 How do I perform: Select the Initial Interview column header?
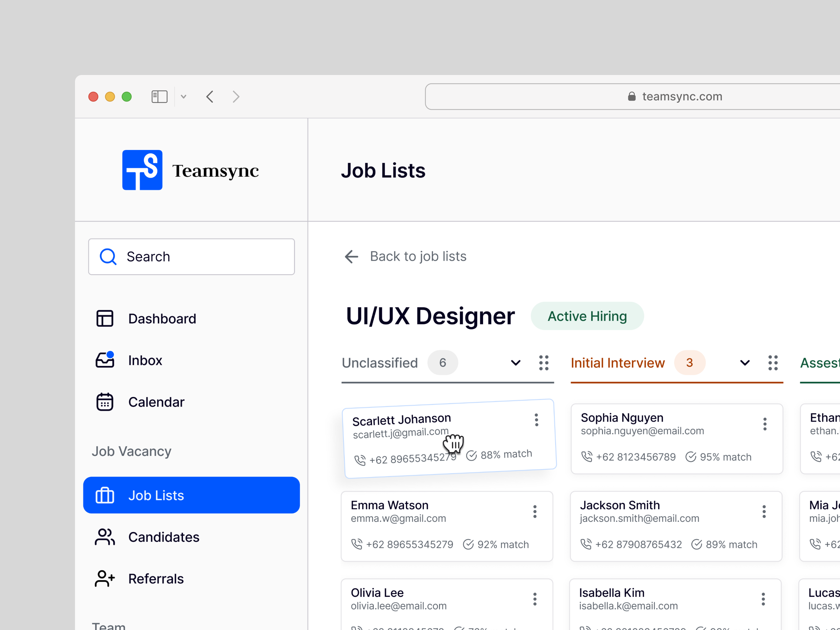(x=618, y=363)
